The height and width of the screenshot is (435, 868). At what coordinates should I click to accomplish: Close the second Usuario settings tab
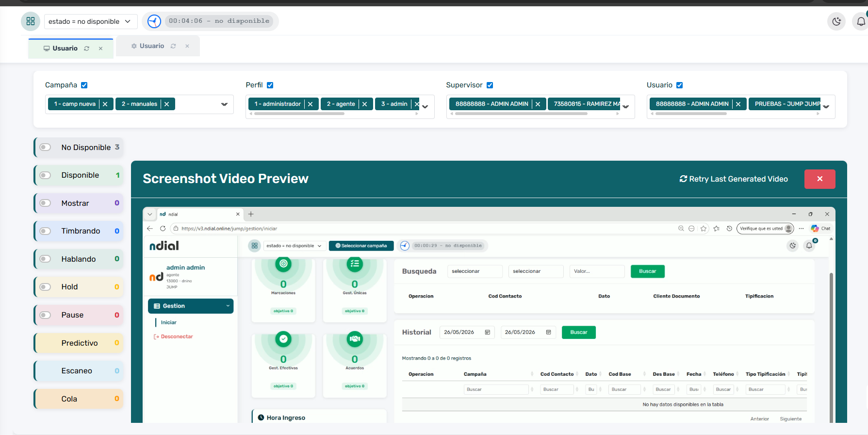click(x=187, y=46)
